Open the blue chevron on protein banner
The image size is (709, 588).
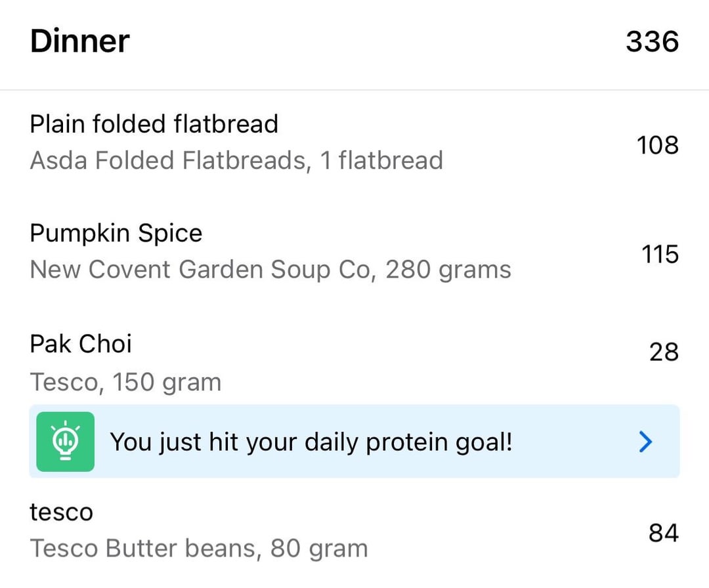(x=646, y=442)
